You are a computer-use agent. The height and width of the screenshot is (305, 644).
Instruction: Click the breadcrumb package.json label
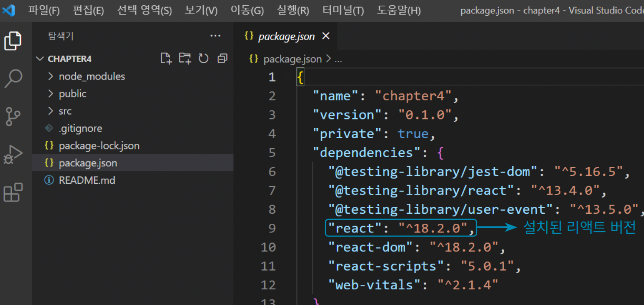(x=292, y=59)
